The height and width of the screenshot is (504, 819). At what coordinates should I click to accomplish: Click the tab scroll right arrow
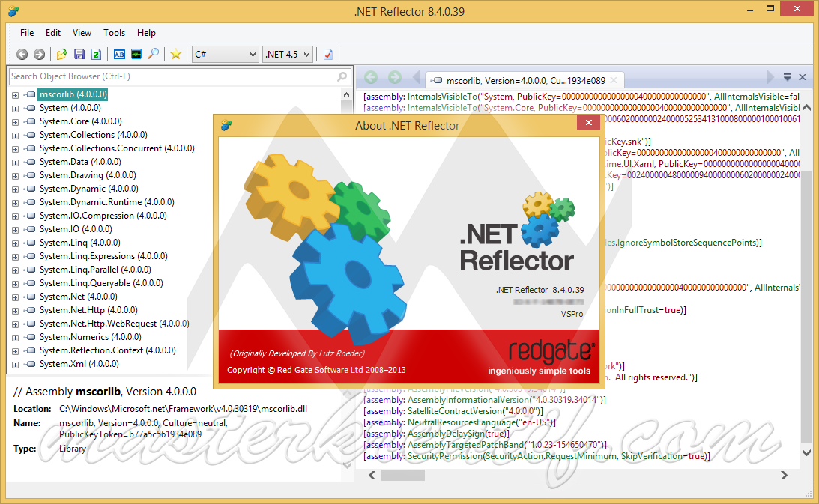pyautogui.click(x=770, y=77)
